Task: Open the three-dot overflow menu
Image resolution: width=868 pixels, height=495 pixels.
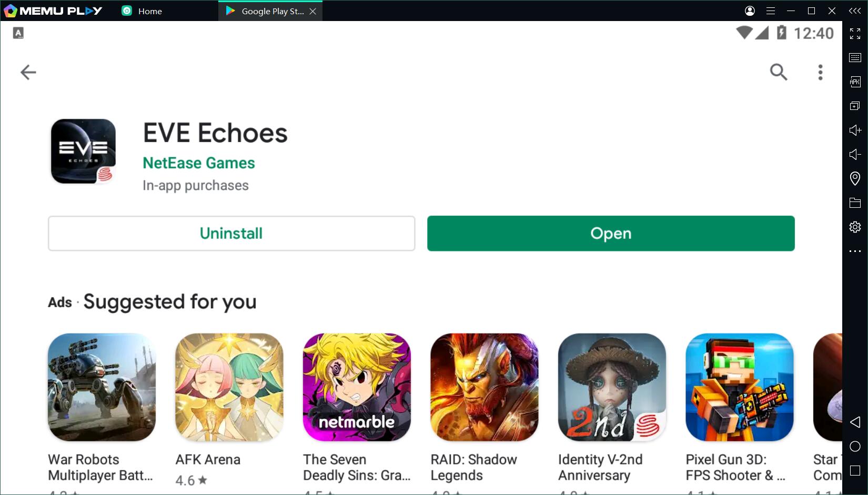Action: pyautogui.click(x=820, y=72)
